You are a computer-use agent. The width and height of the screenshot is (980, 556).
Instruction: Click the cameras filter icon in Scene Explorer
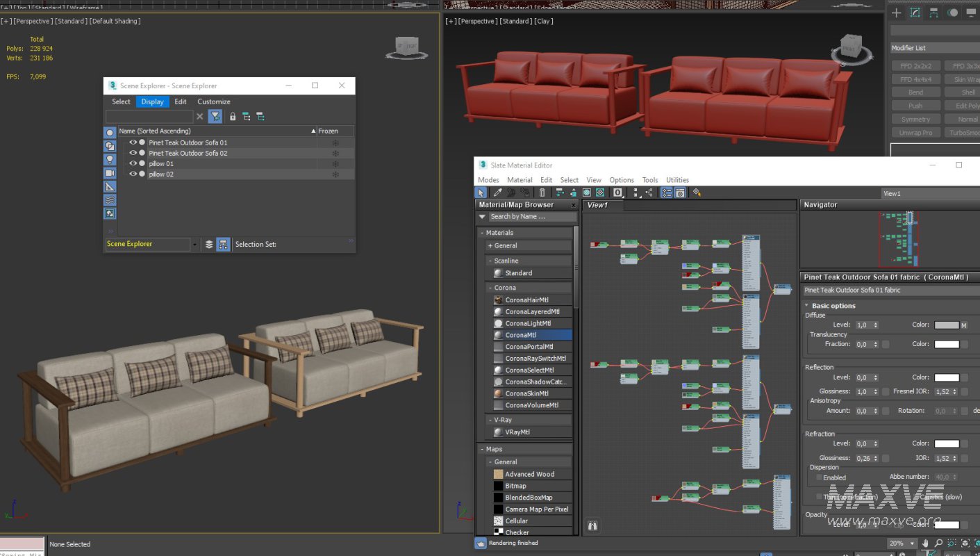coord(110,173)
